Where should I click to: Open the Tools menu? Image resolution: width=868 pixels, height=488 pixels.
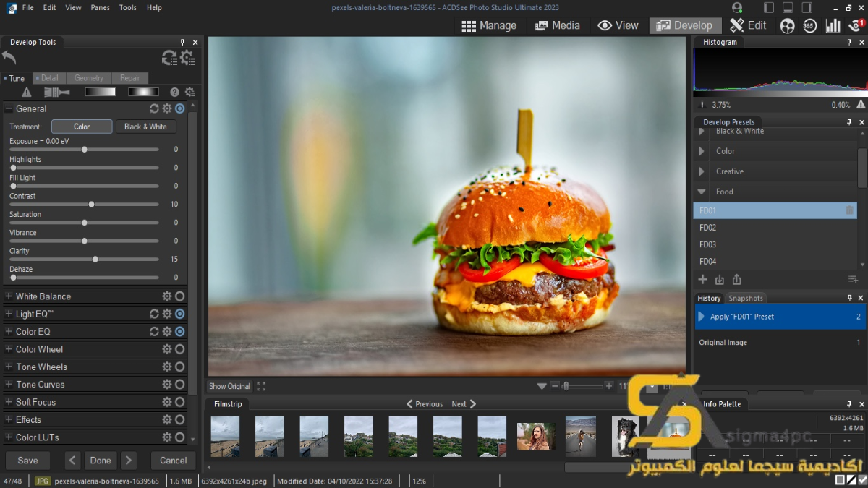coord(128,7)
